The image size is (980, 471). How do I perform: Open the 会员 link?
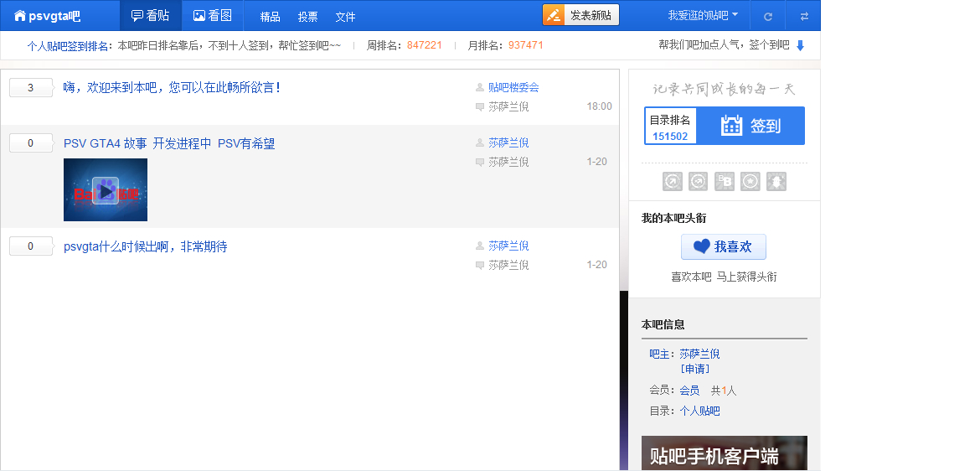click(689, 391)
